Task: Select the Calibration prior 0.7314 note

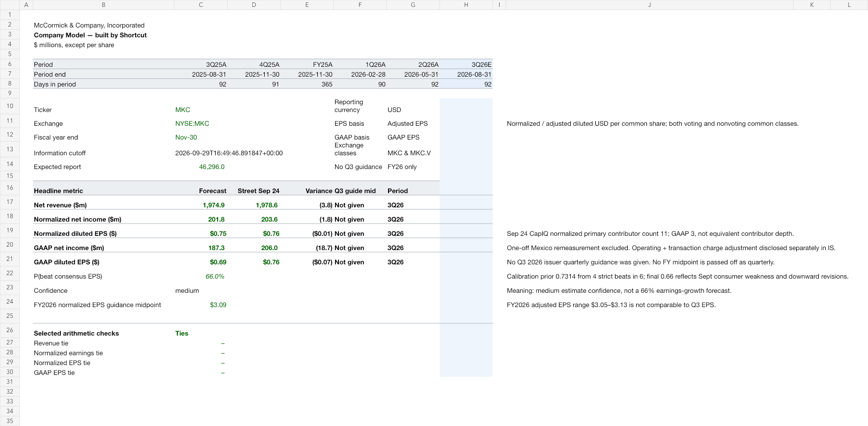Action: point(677,277)
